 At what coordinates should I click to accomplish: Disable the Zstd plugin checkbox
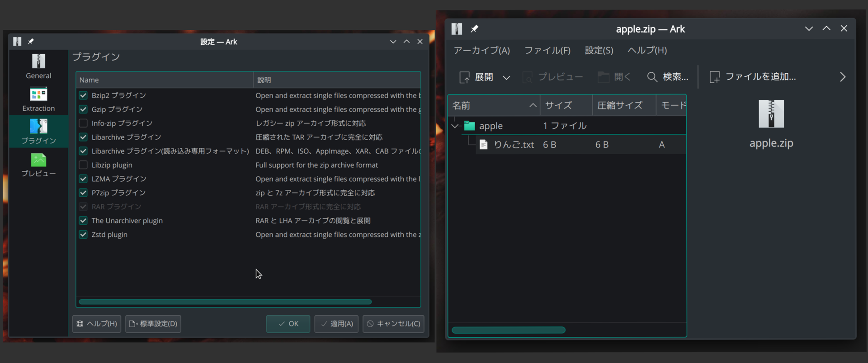83,235
